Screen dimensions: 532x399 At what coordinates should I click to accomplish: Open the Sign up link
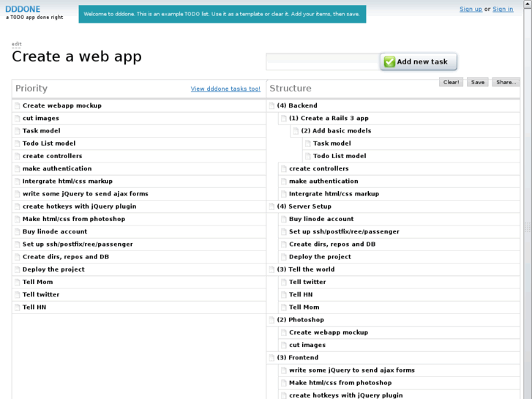click(x=471, y=9)
